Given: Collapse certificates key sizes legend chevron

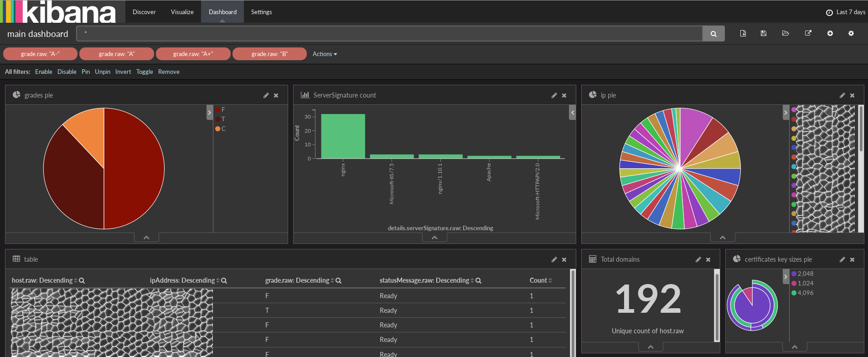Looking at the screenshot, I should [786, 277].
